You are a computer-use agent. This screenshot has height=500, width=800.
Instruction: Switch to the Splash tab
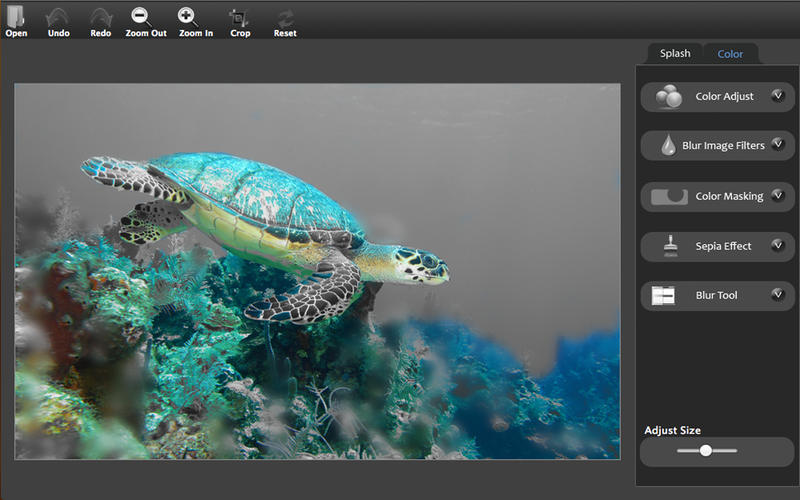click(675, 53)
